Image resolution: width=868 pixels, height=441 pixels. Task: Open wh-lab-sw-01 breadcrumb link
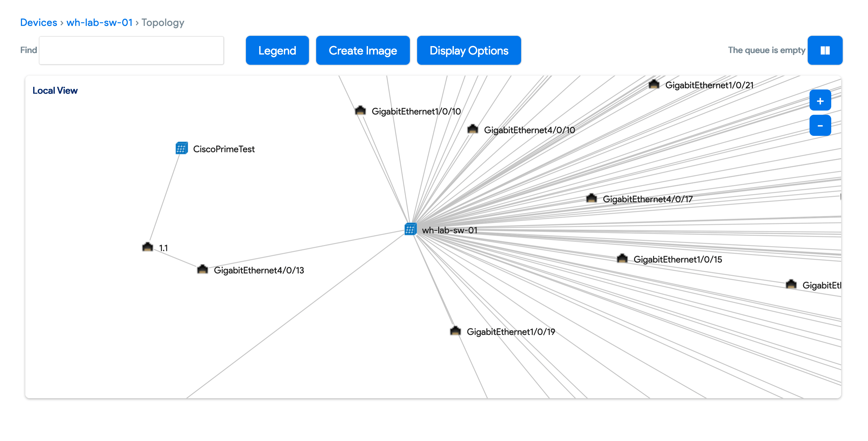(x=99, y=22)
